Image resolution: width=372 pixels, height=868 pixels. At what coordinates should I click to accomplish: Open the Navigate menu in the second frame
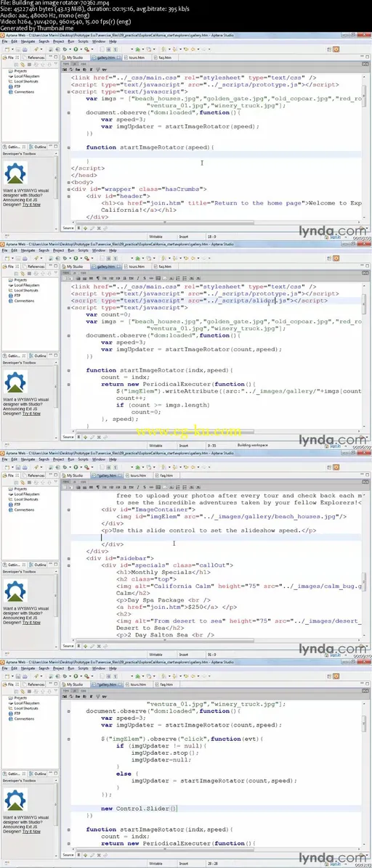click(x=28, y=250)
